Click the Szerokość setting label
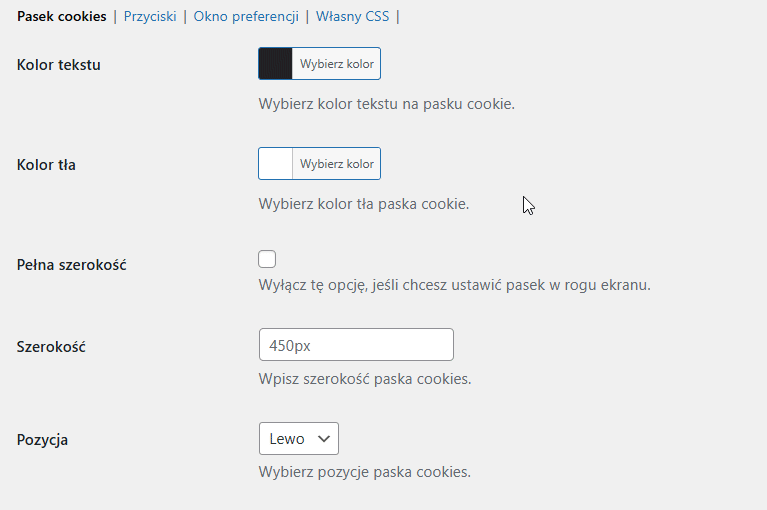The image size is (767, 510). [52, 346]
